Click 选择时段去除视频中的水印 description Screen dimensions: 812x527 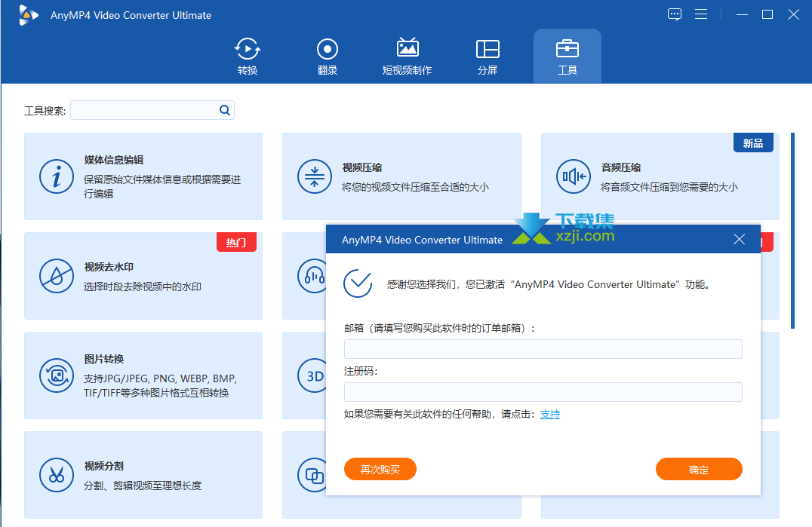[x=143, y=286]
